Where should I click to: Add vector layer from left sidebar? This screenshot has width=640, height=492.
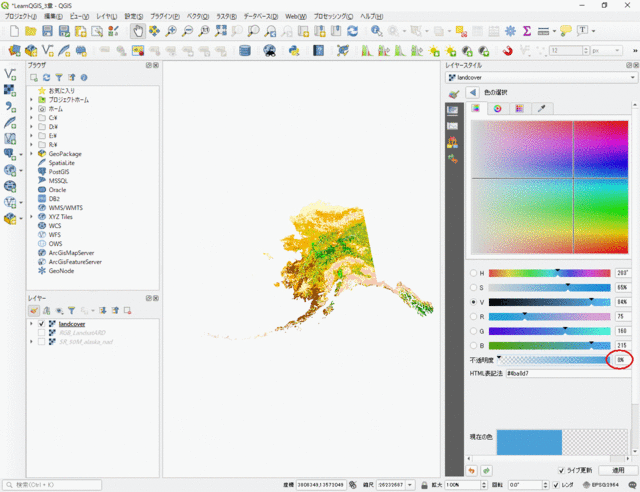[x=10, y=74]
